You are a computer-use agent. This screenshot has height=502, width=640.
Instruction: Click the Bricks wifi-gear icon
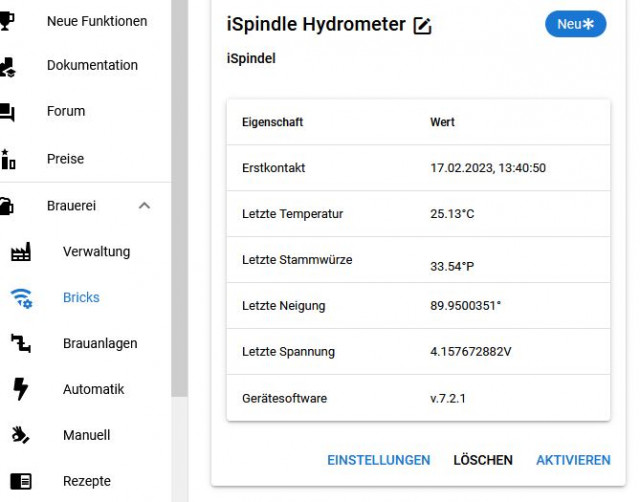pos(21,298)
